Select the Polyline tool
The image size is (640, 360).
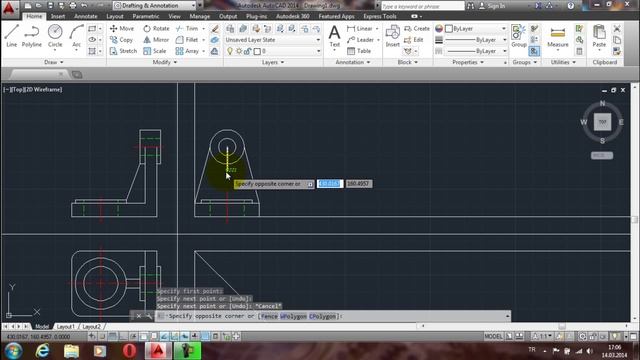click(31, 36)
